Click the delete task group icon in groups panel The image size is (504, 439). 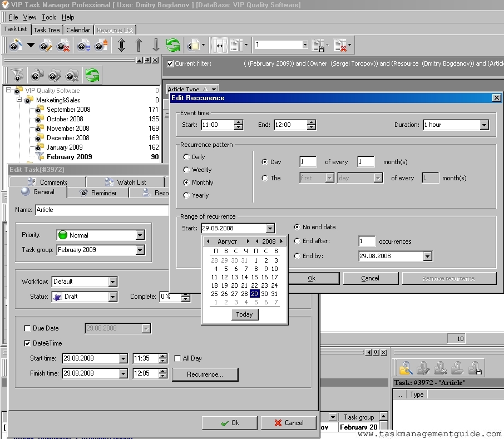[x=72, y=75]
